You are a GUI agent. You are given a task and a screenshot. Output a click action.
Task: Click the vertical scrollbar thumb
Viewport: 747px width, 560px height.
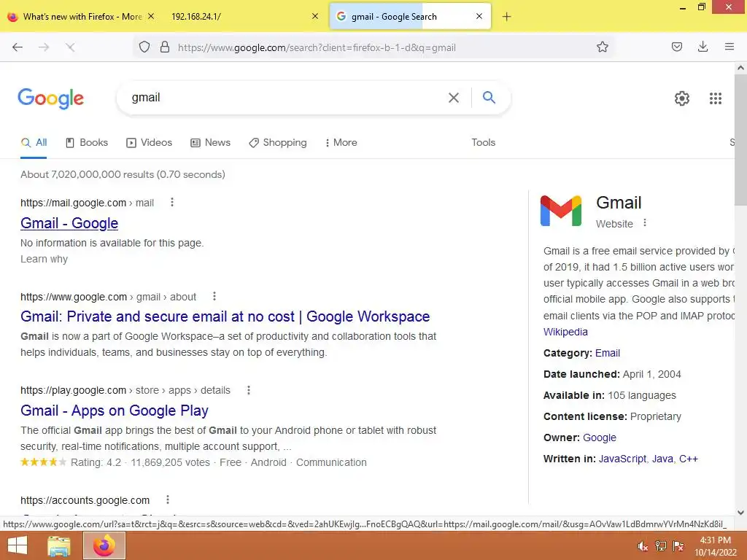[x=740, y=141]
